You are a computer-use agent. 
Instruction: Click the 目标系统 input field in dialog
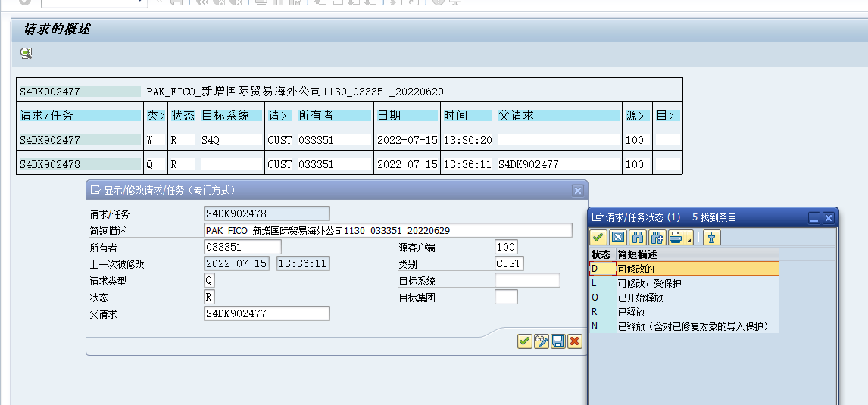click(x=527, y=281)
